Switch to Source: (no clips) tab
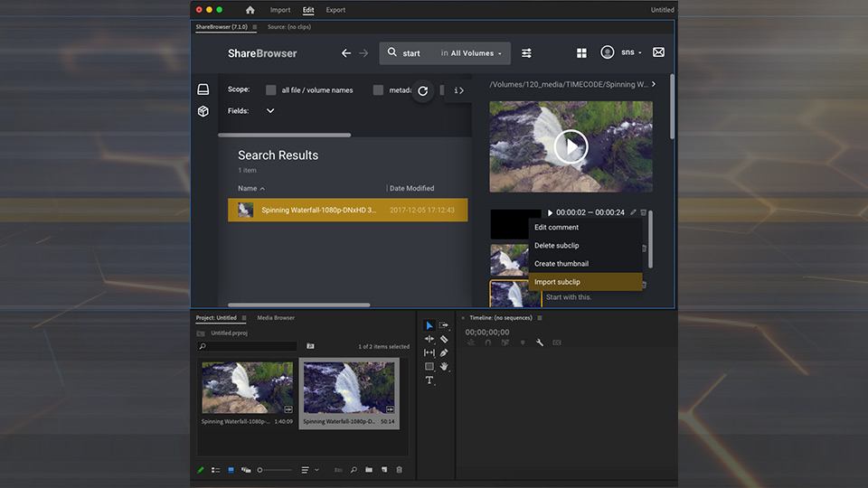Viewport: 868px width, 488px height. [x=289, y=26]
